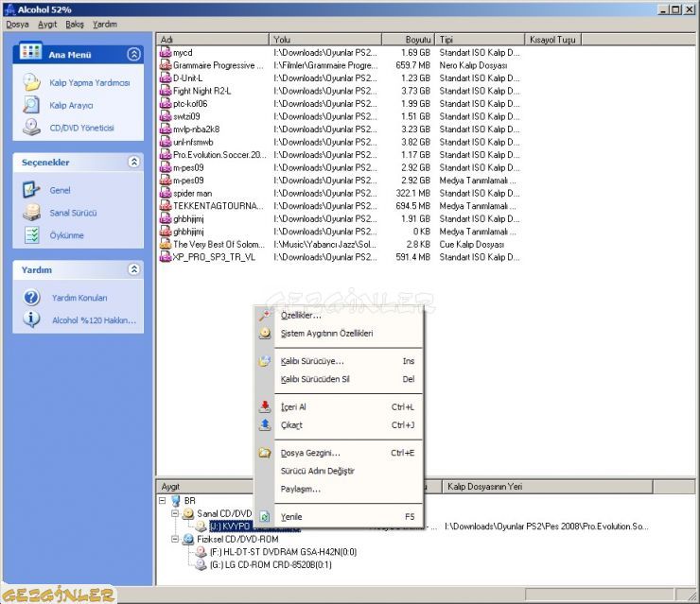Click the CD/DVD Yöneticisi link

[x=81, y=128]
